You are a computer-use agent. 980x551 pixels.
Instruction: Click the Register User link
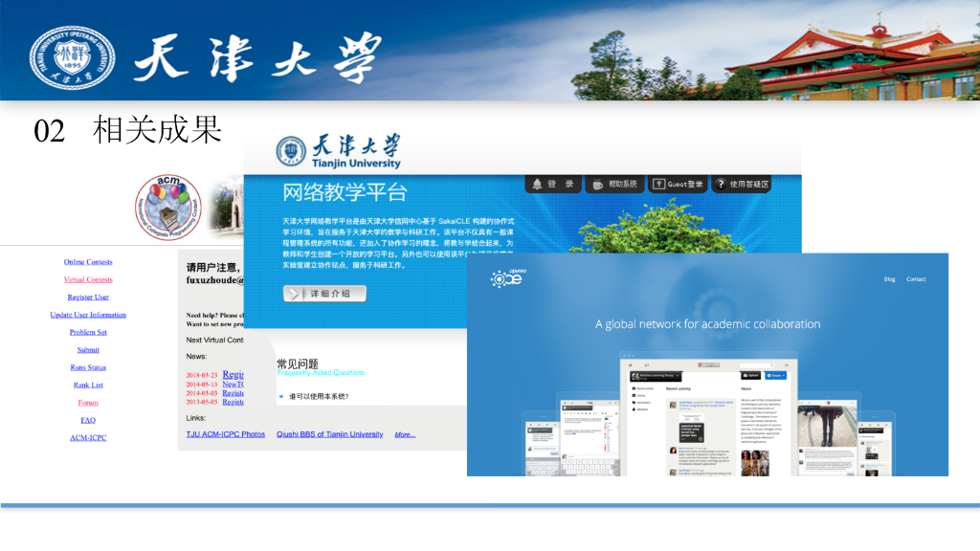coord(88,297)
